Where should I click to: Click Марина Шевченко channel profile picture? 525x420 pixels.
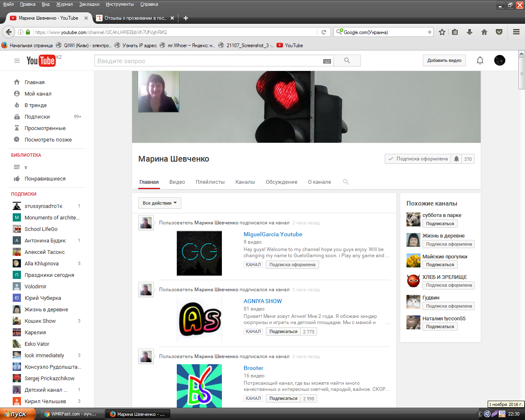[159, 91]
